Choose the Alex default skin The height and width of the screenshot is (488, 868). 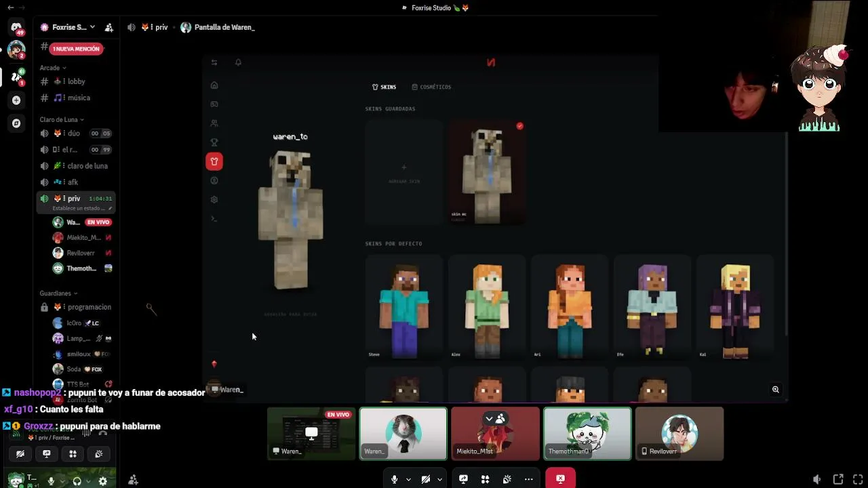click(x=487, y=307)
